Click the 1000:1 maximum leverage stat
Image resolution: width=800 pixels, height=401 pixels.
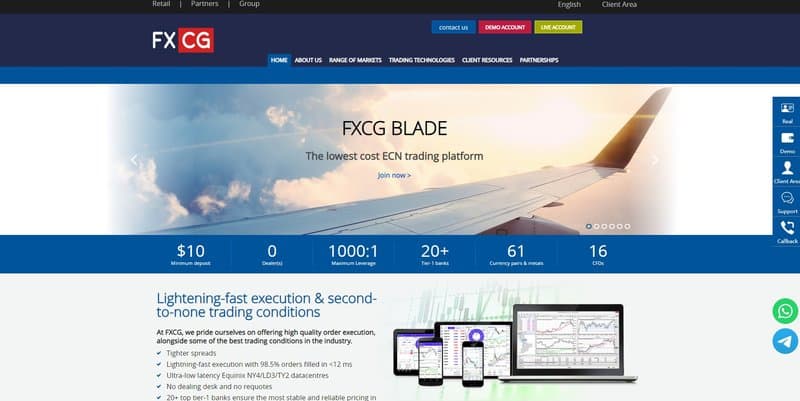[x=353, y=254]
